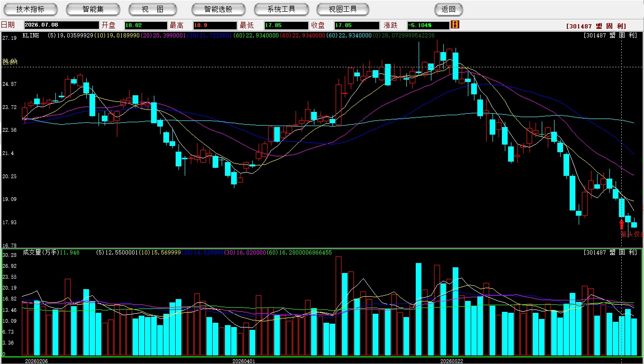Image resolution: width=644 pixels, height=364 pixels.
Task: Click the [301487 盟固利] label in the volume panel
Action: [x=610, y=253]
